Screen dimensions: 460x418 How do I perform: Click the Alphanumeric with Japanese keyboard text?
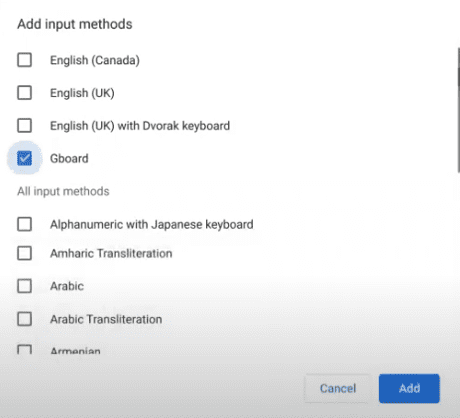click(152, 224)
